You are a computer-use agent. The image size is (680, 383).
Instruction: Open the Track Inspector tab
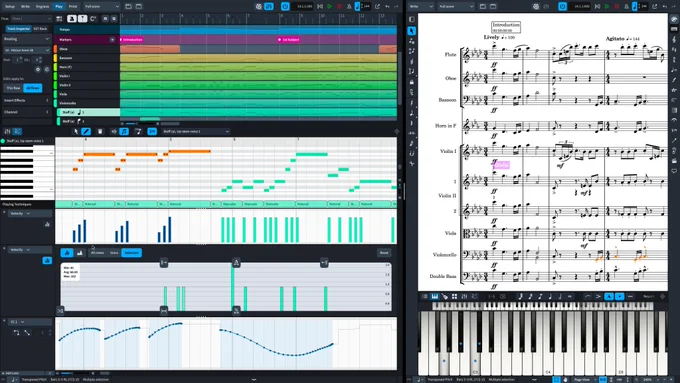tap(18, 29)
